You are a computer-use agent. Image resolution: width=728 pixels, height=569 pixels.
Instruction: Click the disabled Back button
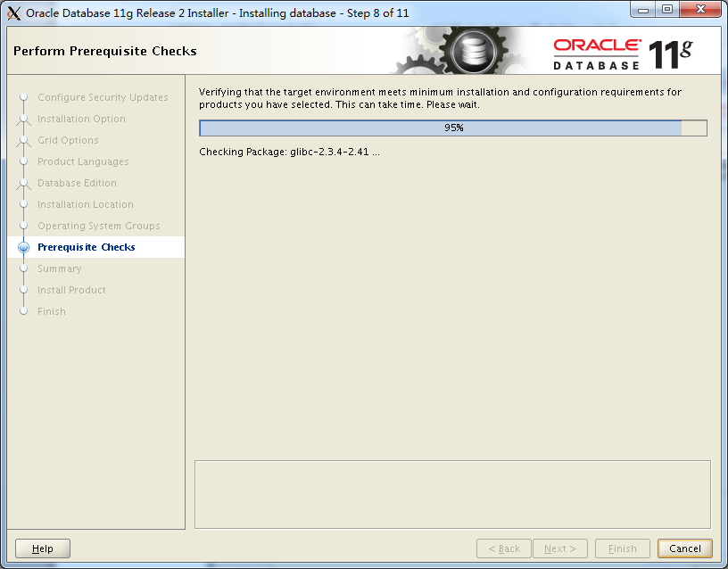tap(504, 548)
